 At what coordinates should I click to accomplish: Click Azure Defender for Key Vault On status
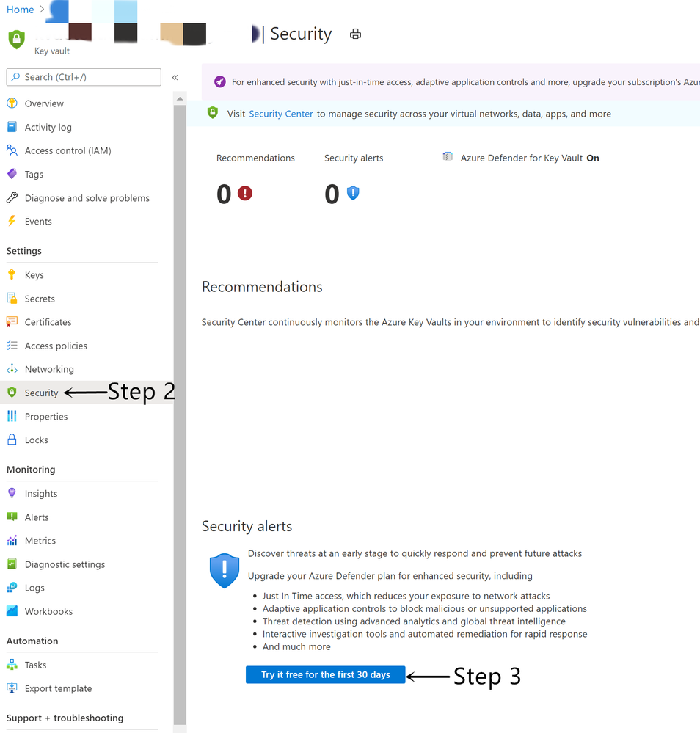coord(529,158)
